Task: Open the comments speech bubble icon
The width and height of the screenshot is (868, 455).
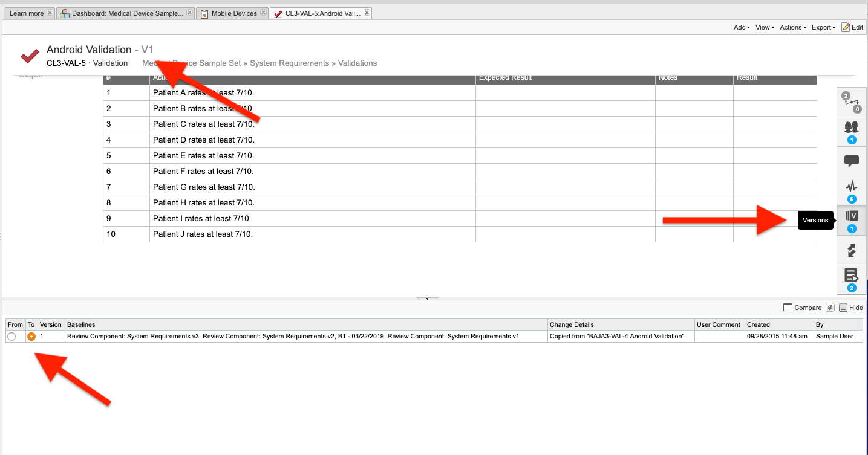Action: [x=852, y=161]
